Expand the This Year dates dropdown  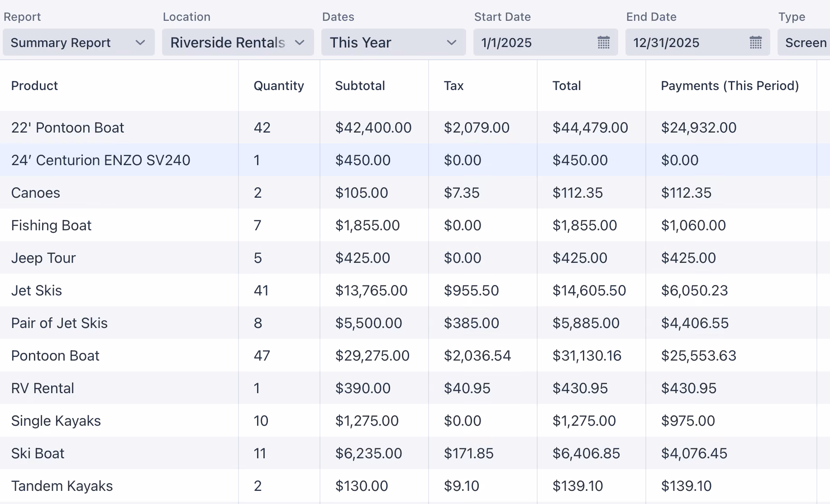pyautogui.click(x=394, y=43)
